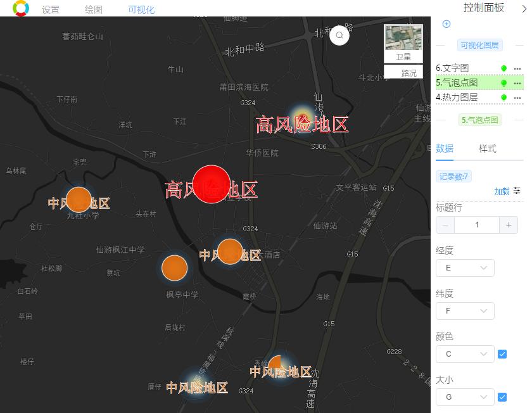Open the map search magnifier icon
Viewport: 532px width, 413px height.
pyautogui.click(x=340, y=36)
